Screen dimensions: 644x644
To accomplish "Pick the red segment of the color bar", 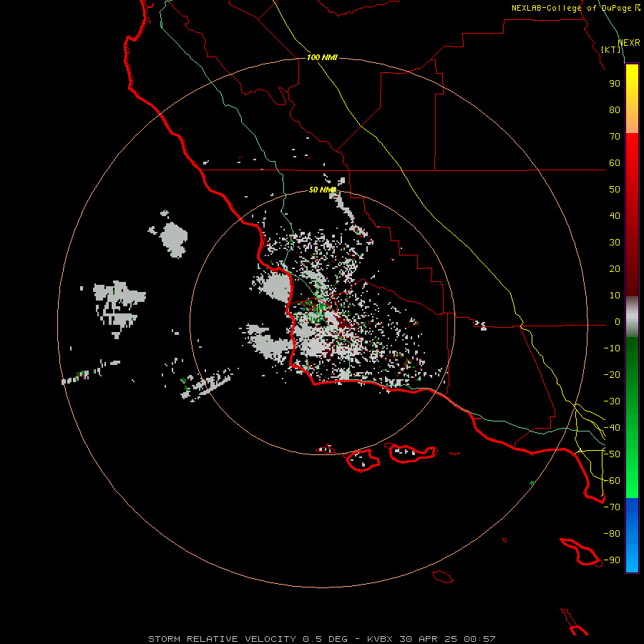I will click(x=632, y=215).
